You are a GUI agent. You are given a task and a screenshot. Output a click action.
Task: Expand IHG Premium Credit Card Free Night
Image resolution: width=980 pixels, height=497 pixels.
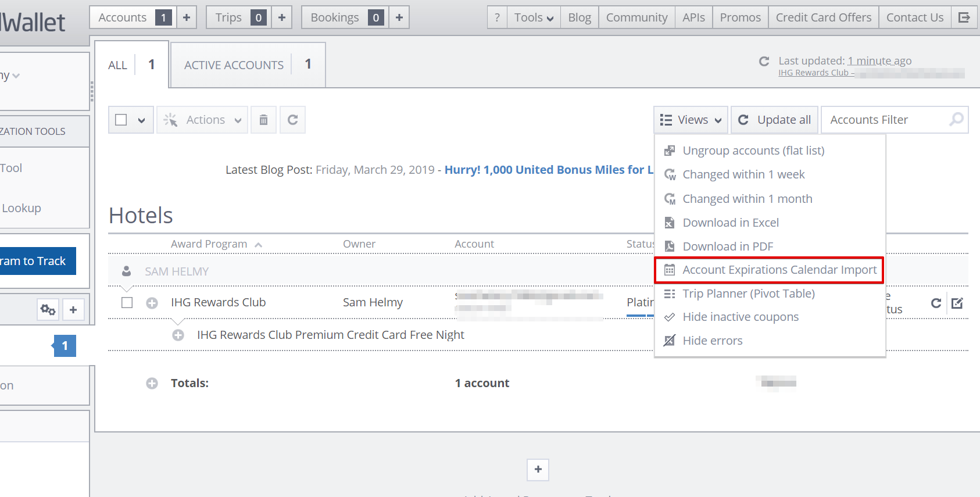[x=178, y=335]
